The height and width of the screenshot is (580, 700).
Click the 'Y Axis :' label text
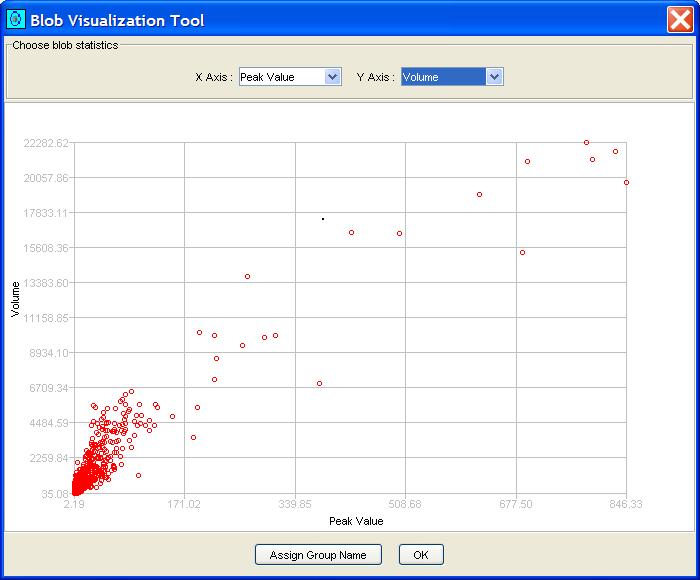coord(375,77)
